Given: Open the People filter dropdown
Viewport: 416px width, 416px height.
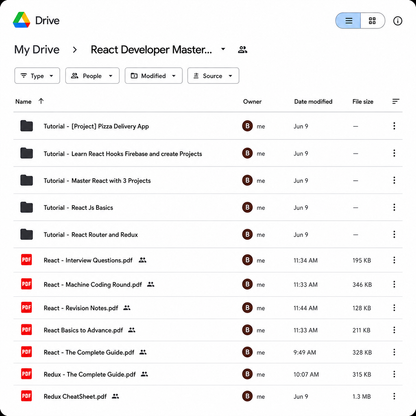Looking at the screenshot, I should tap(92, 76).
